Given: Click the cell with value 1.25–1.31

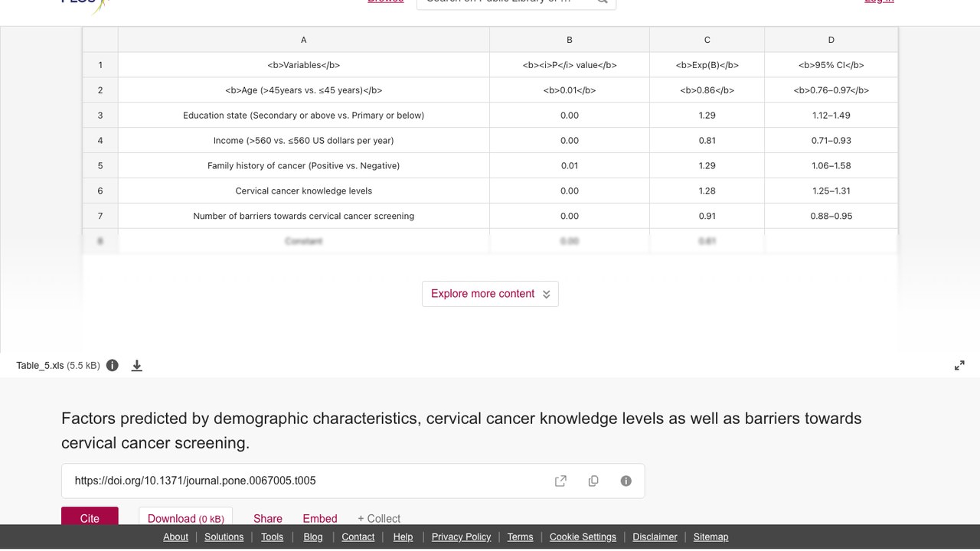Looking at the screenshot, I should 831,191.
